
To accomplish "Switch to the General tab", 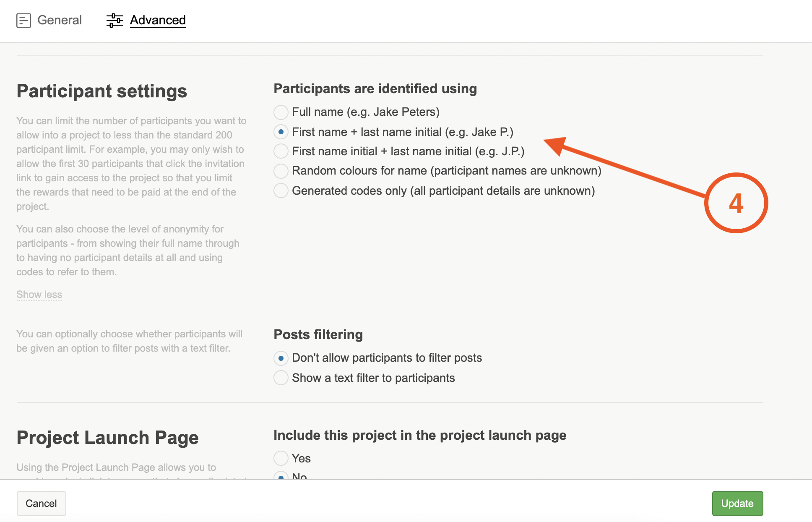I will (x=60, y=20).
